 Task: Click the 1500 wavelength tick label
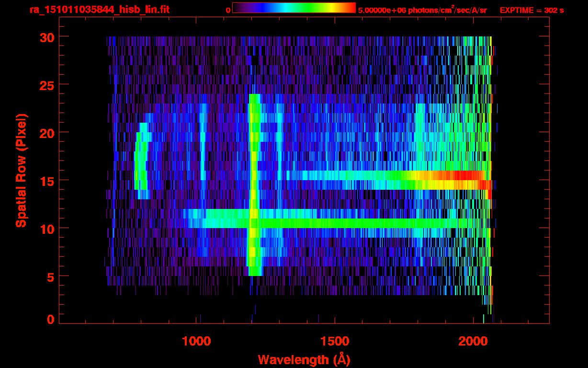[x=334, y=341]
